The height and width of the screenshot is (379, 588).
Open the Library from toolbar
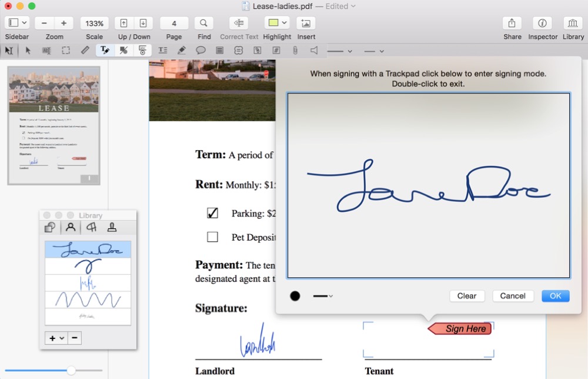click(x=573, y=24)
